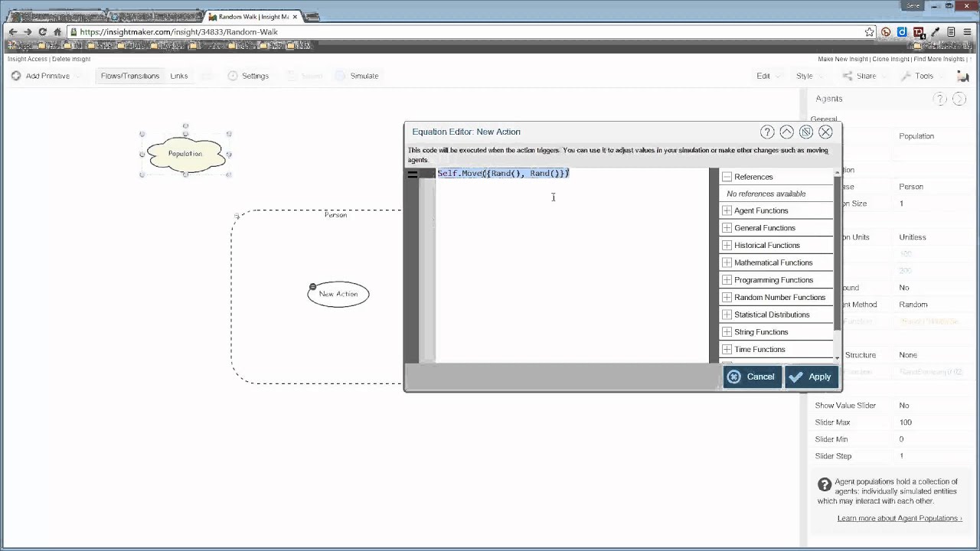Click the browser address bar URL

(178, 32)
